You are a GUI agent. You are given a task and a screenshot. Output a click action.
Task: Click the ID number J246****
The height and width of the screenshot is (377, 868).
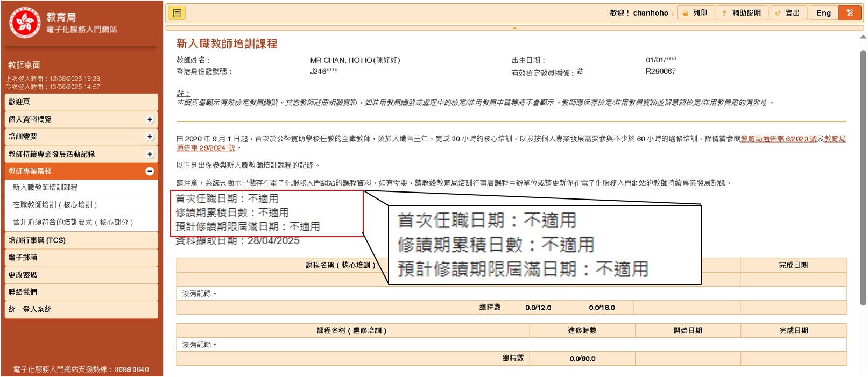[323, 71]
